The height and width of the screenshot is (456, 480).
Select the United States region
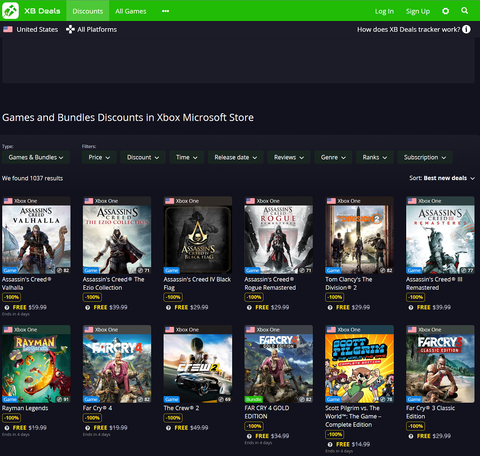31,29
